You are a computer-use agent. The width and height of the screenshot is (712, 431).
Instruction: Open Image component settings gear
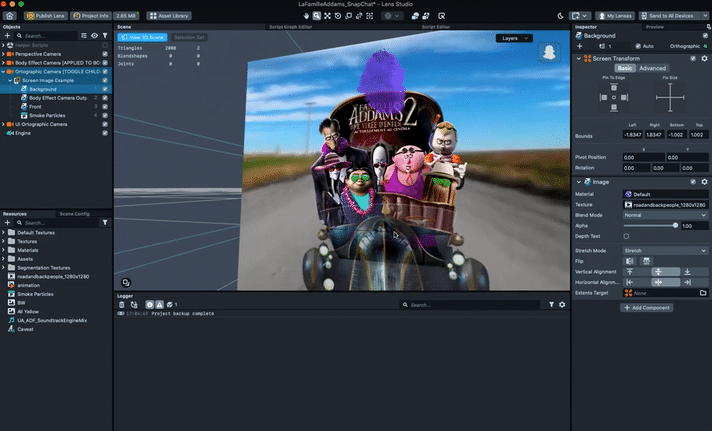pos(704,182)
